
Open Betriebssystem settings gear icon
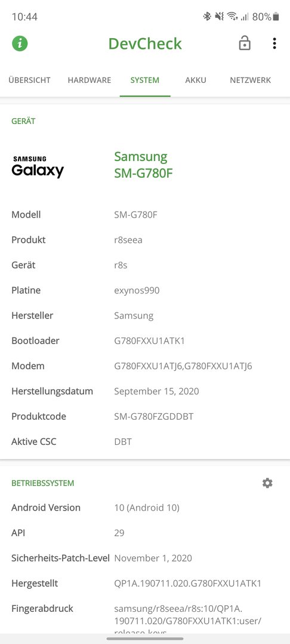267,483
